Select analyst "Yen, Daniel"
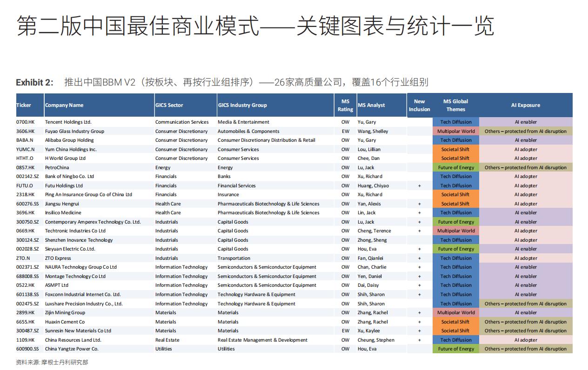588x370 pixels. click(370, 276)
